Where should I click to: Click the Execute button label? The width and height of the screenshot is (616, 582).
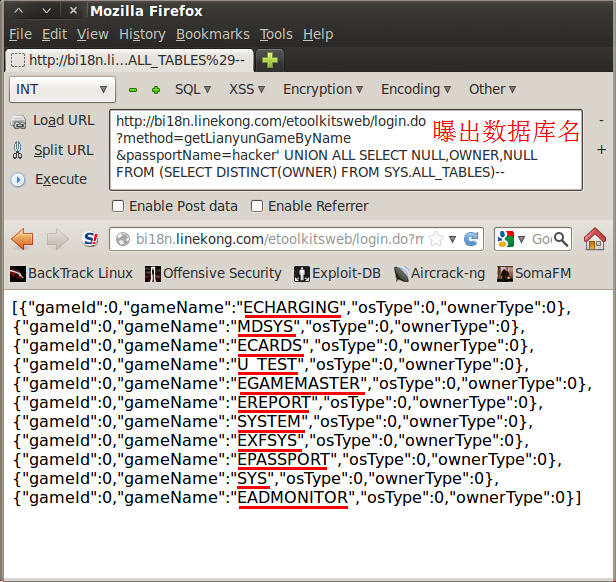pos(61,179)
